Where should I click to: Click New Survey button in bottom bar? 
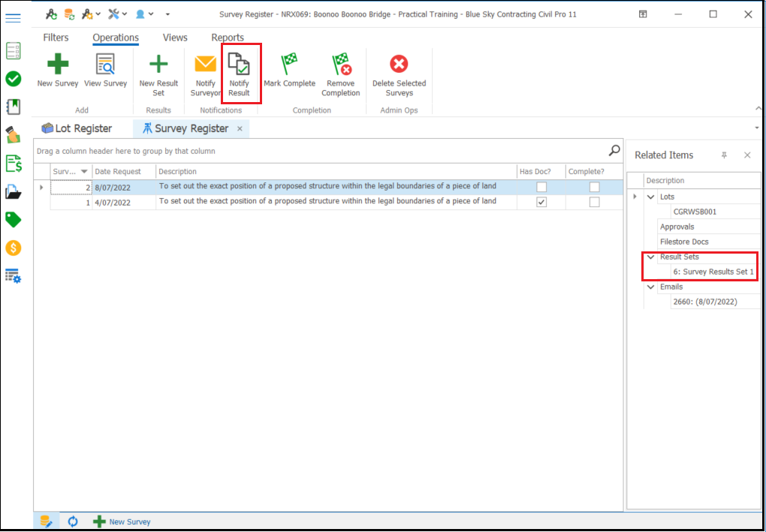coord(122,521)
